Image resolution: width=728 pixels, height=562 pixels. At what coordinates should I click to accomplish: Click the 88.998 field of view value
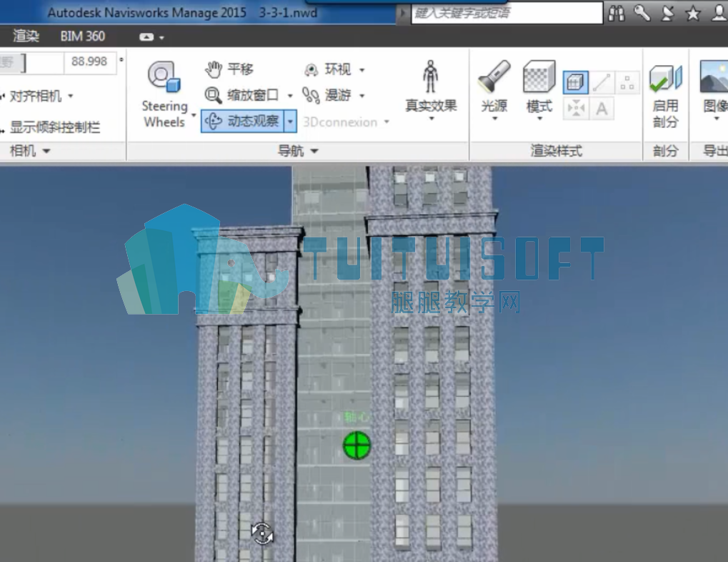89,61
